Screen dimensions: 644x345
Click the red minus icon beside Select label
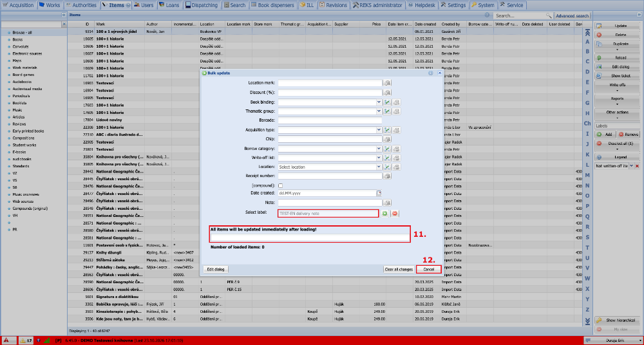click(x=395, y=214)
